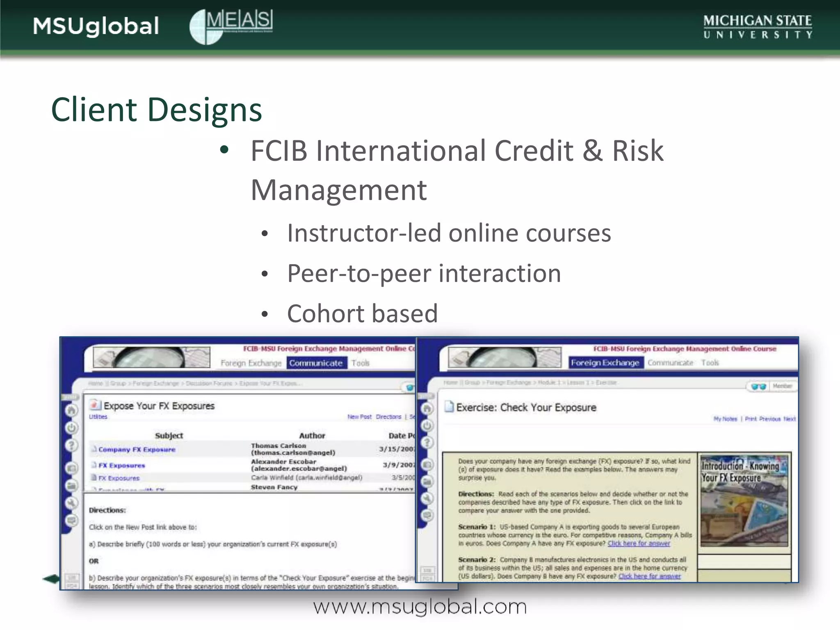
Task: Click the breadcrumb trail in the right window
Action: (530, 383)
